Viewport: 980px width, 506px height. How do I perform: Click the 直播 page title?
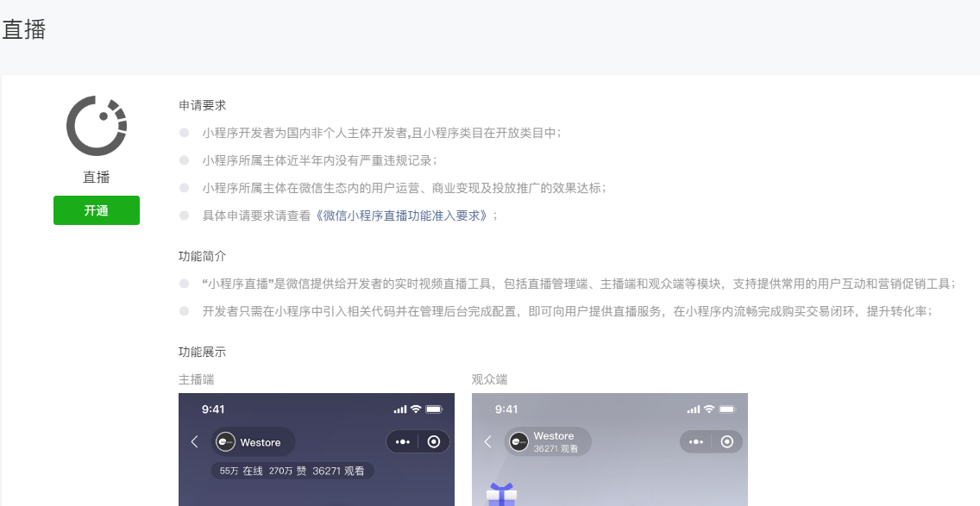tap(24, 29)
